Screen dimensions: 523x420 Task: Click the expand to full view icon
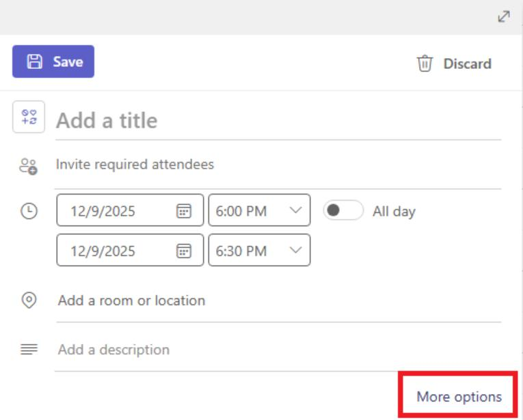[x=504, y=18]
